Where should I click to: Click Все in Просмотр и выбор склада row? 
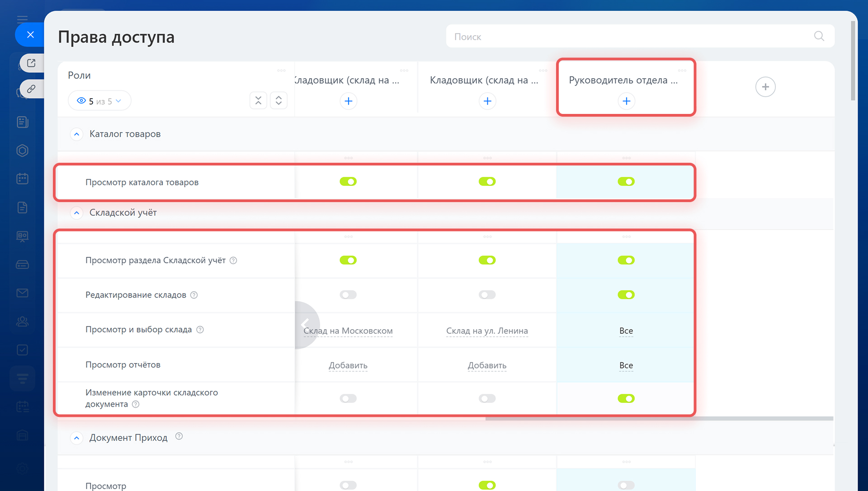[x=626, y=331]
